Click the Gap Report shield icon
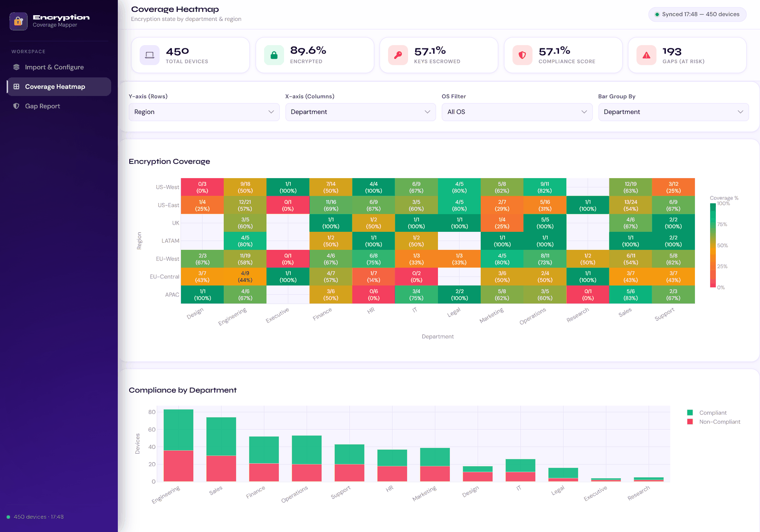This screenshot has height=532, width=760. [x=16, y=106]
